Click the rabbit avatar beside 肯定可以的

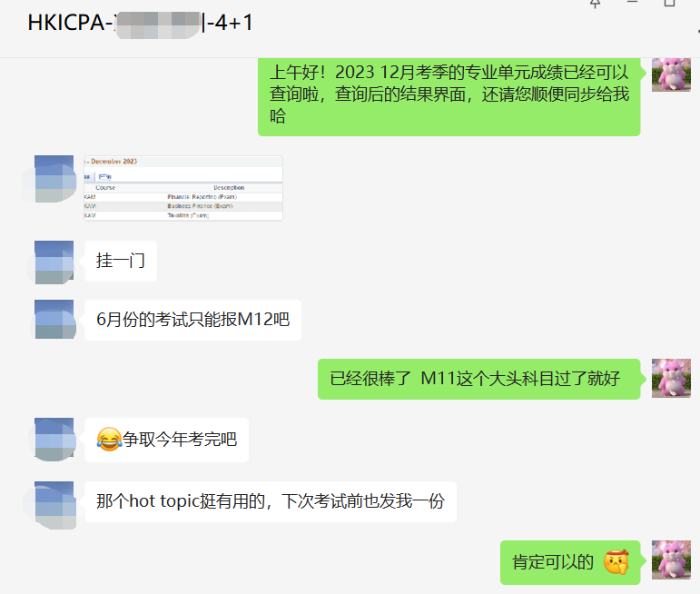coord(671,559)
